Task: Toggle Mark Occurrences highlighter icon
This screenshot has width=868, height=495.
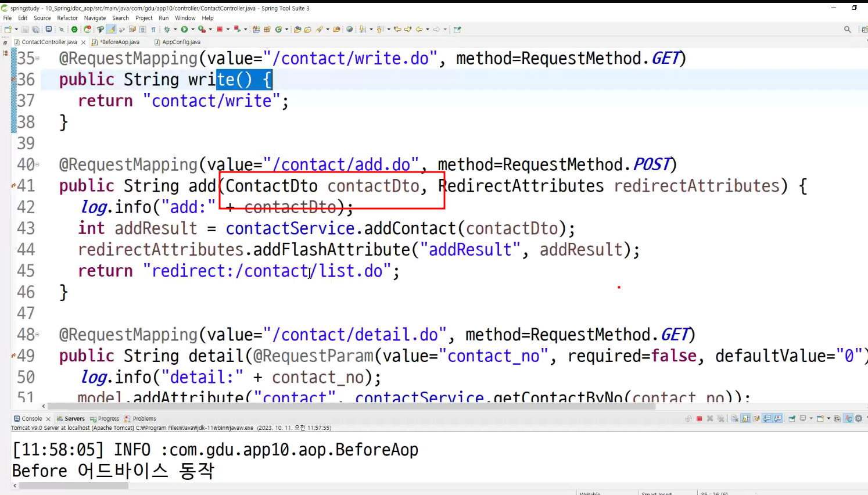Action: [111, 29]
